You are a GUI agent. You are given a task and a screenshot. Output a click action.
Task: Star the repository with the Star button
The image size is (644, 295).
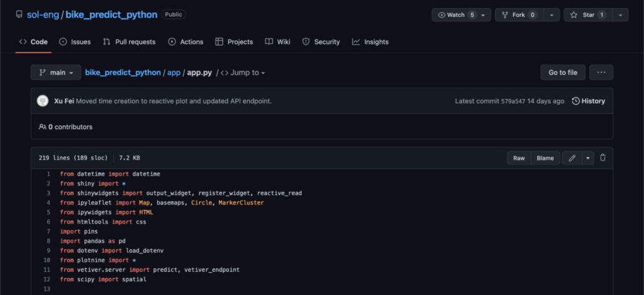pyautogui.click(x=588, y=15)
